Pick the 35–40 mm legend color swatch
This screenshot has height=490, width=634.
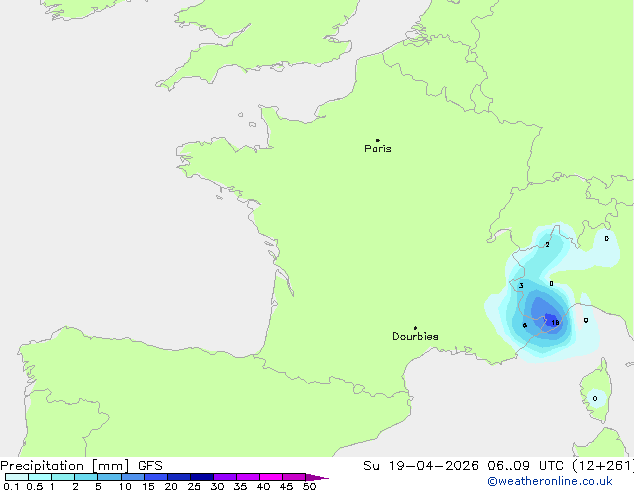point(248,477)
